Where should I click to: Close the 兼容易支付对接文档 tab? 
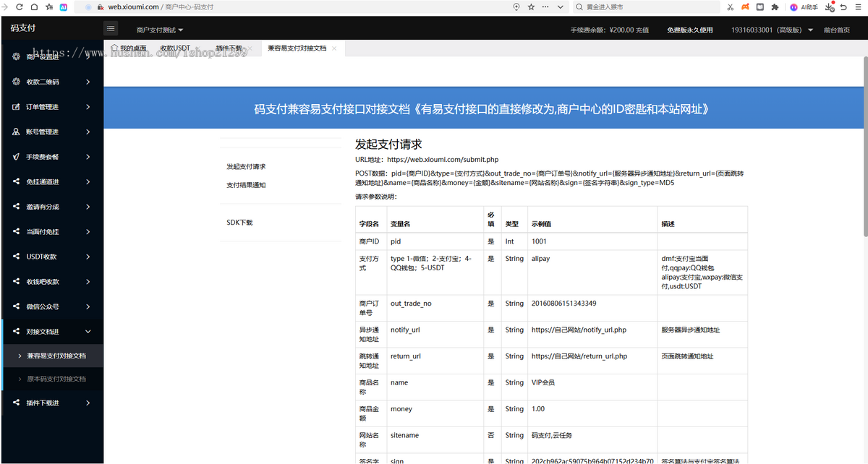334,48
